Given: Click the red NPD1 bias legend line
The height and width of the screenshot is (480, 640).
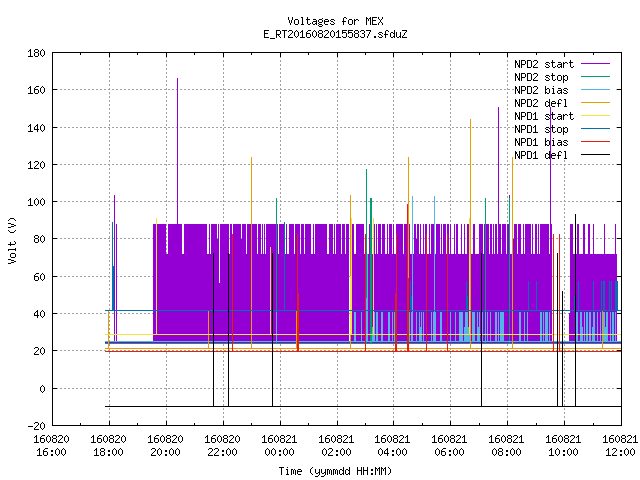Looking at the screenshot, I should pyautogui.click(x=595, y=142).
